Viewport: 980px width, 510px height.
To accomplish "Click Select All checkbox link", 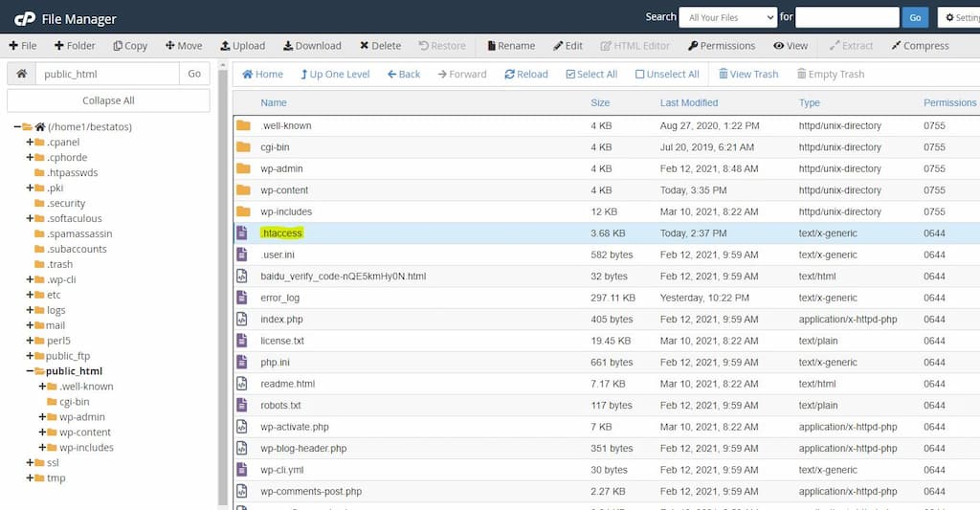I will pyautogui.click(x=591, y=75).
